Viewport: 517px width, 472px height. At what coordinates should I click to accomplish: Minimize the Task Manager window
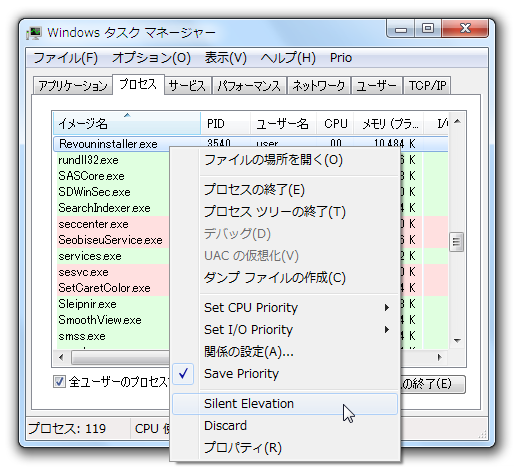tap(401, 29)
